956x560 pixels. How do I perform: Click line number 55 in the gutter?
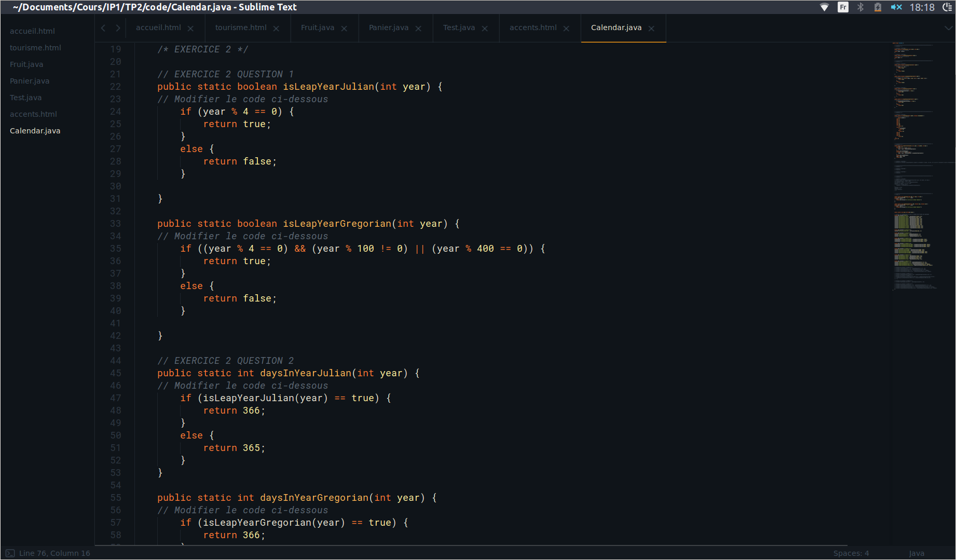click(115, 498)
